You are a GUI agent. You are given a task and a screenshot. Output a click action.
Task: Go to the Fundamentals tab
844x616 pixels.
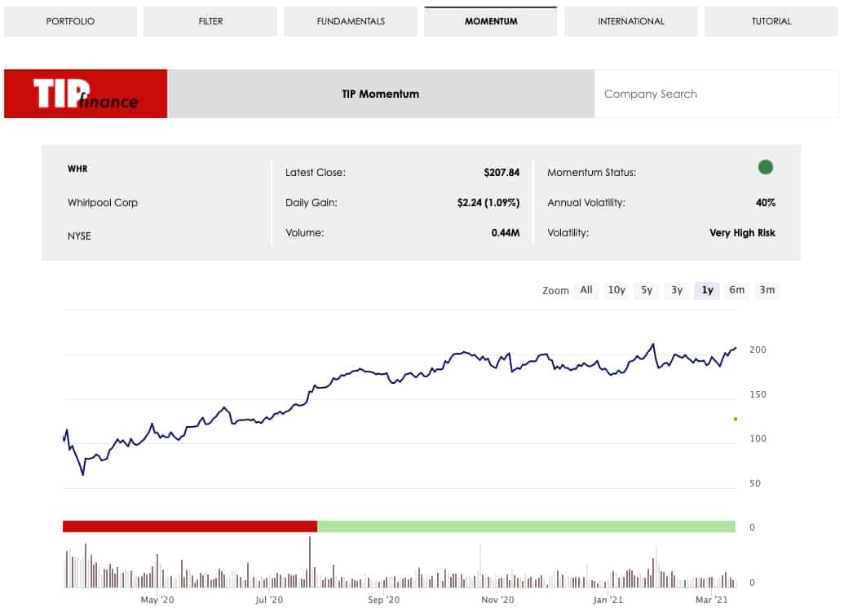tap(351, 21)
